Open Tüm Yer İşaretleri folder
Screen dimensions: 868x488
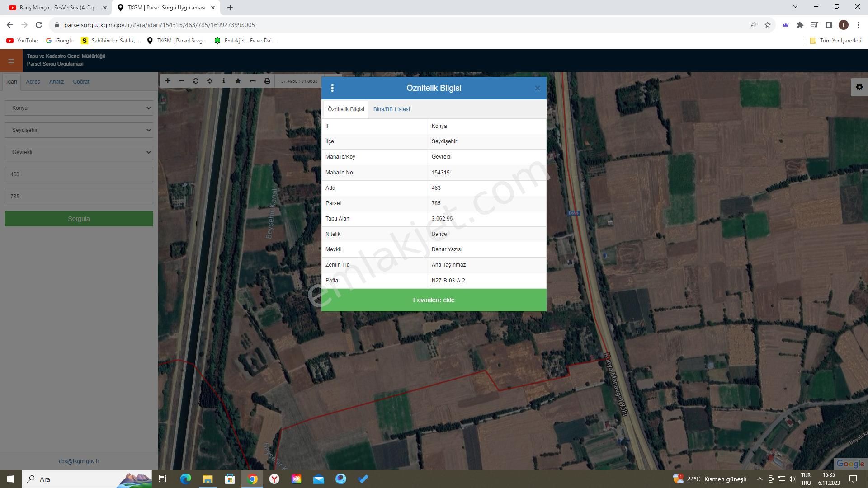tap(835, 41)
